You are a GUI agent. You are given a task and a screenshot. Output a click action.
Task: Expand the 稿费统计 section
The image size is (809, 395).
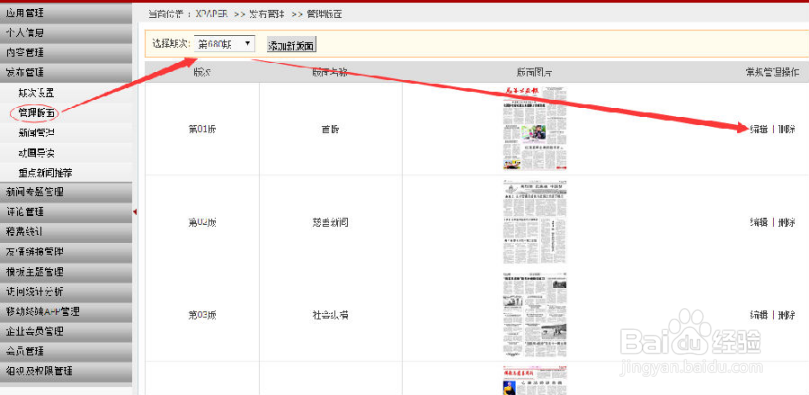click(x=66, y=232)
